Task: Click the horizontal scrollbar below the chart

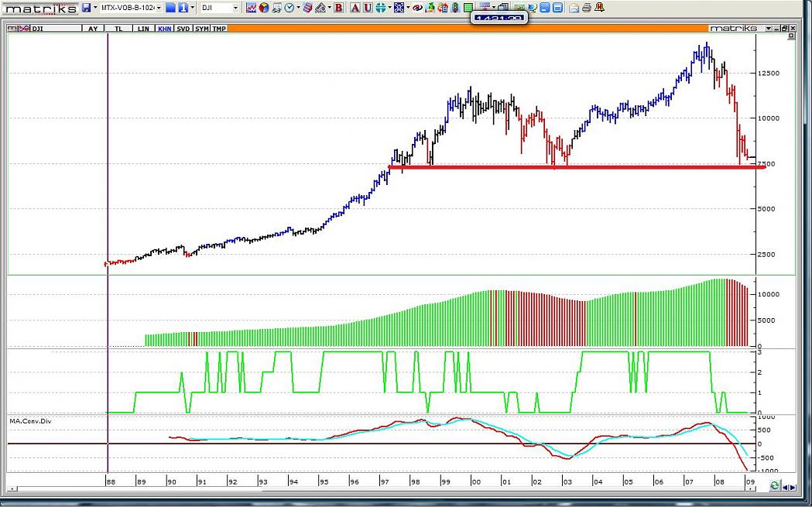Action: [387, 488]
